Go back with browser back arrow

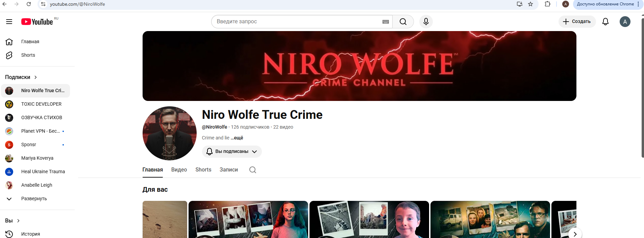(x=4, y=4)
